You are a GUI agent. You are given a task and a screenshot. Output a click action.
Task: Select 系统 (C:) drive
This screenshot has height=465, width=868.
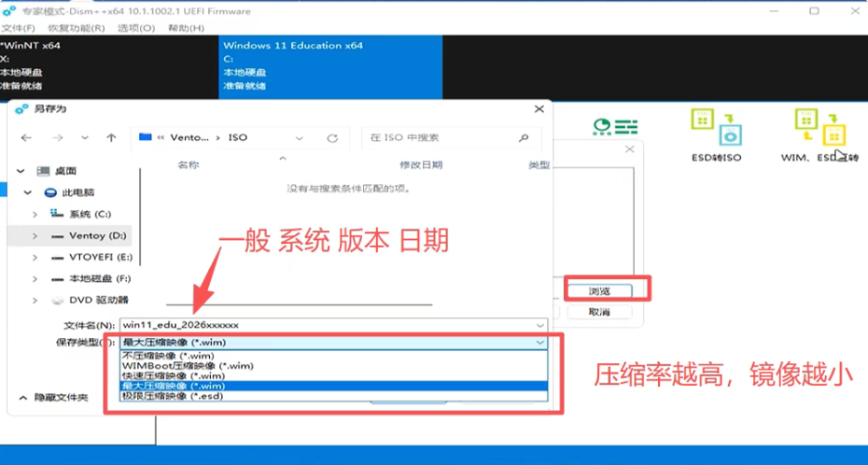90,214
